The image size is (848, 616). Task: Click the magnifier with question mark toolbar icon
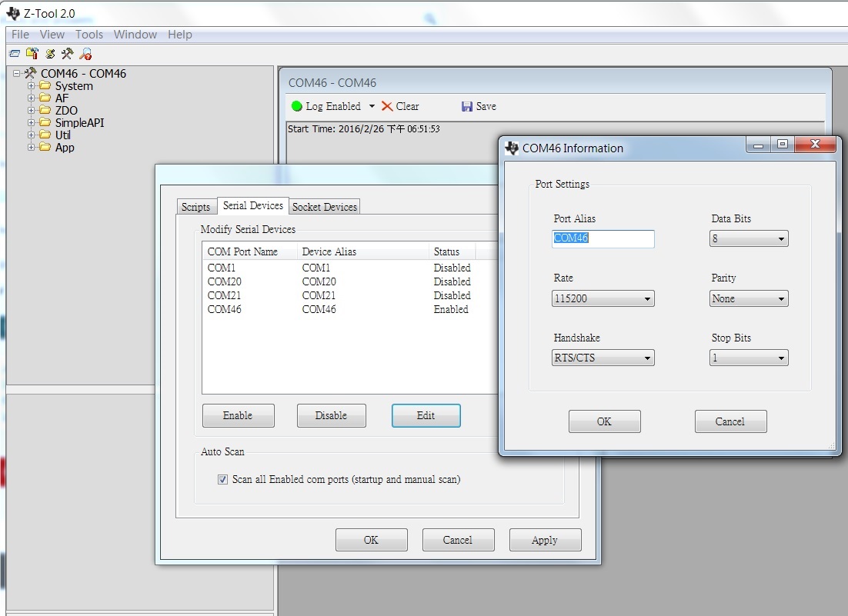85,54
